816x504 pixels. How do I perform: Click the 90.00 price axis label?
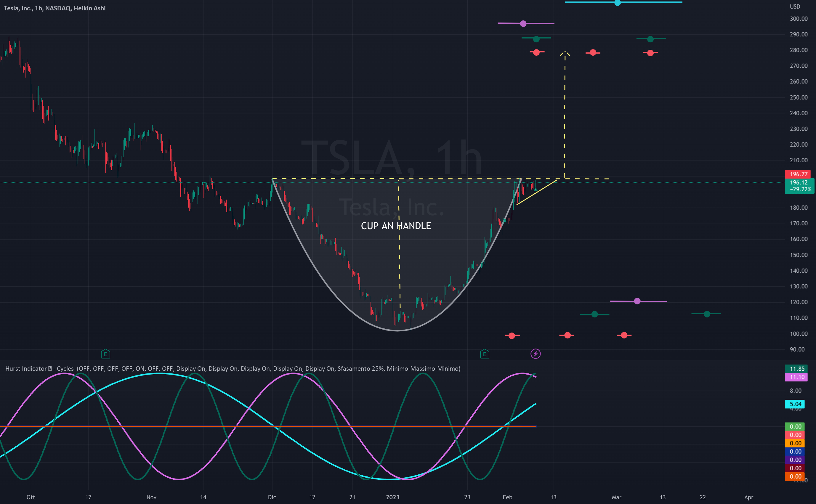click(x=797, y=349)
